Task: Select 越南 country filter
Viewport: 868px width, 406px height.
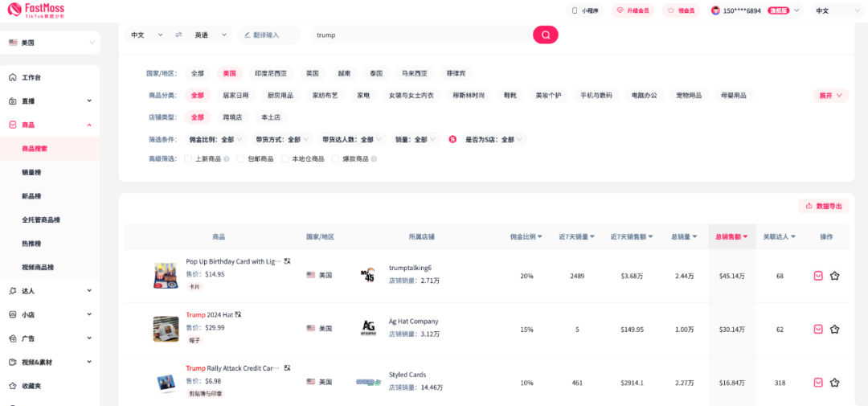Action: [x=344, y=73]
